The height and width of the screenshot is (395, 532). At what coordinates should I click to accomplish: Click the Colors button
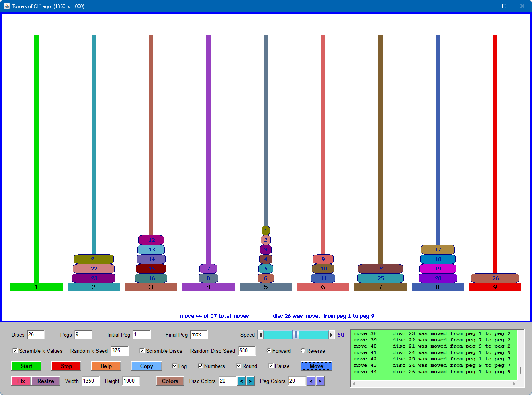[x=170, y=381]
